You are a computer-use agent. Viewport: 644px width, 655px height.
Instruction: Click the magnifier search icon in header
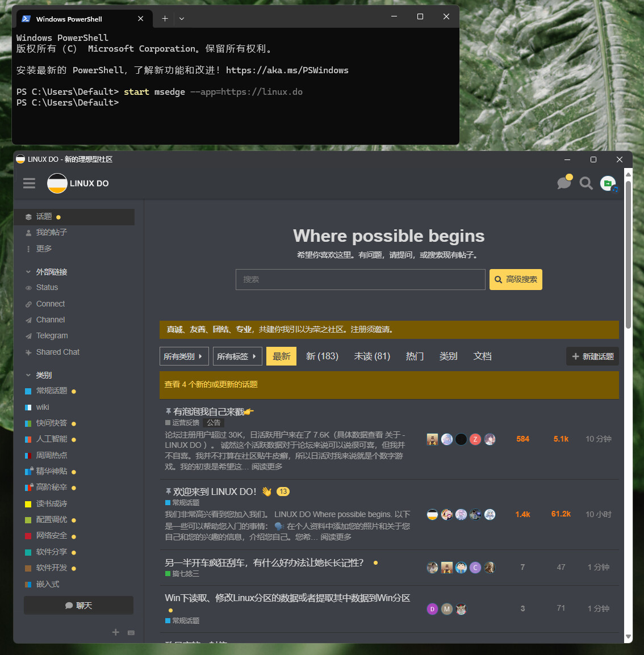586,183
